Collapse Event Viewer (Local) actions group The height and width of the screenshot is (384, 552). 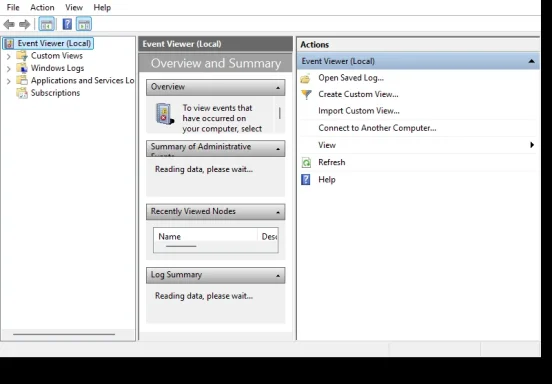(531, 61)
